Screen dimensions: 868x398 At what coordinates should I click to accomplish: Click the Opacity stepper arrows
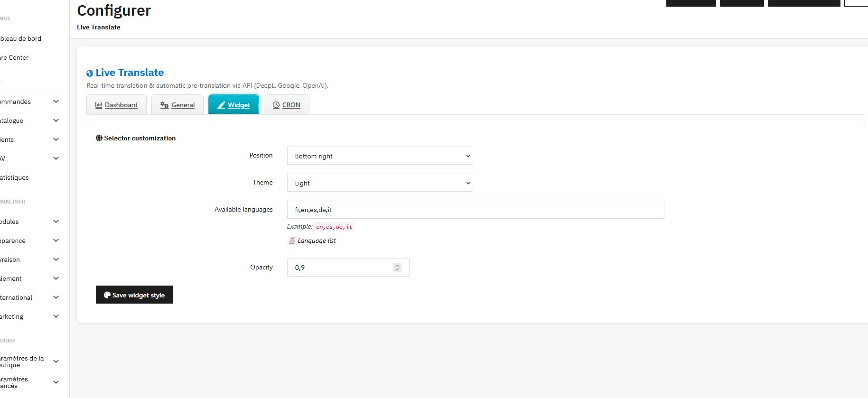tap(397, 268)
